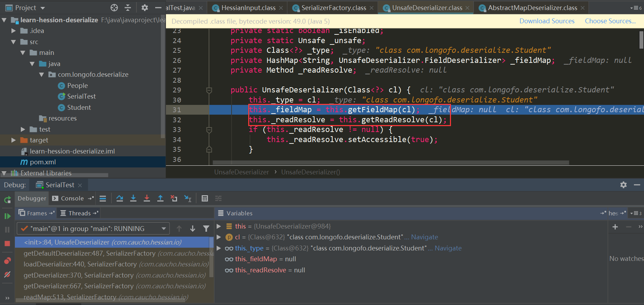Open the thread selector dropdown
Viewport: 644px width, 305px height.
click(164, 229)
